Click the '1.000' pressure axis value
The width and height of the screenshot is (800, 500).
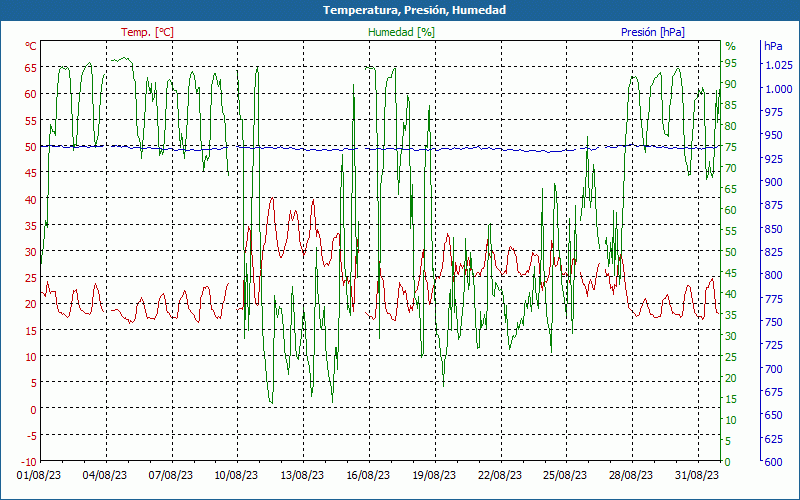click(779, 89)
